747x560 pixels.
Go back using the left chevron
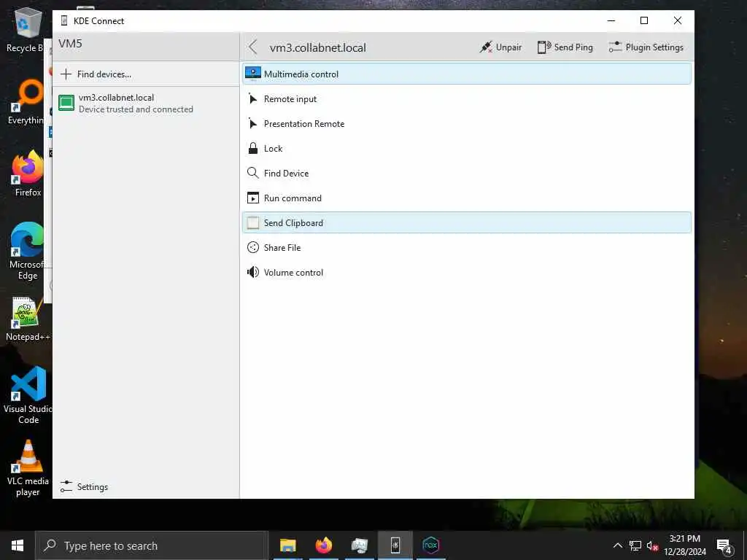[x=252, y=47]
